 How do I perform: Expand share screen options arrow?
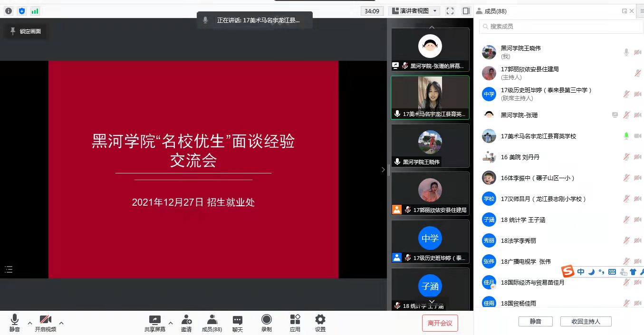click(x=171, y=323)
